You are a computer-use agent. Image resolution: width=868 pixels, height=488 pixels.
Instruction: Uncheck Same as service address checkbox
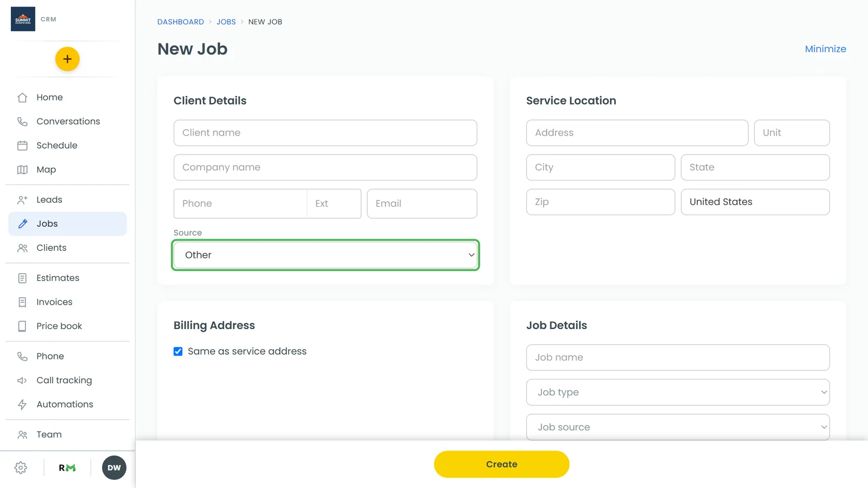(x=178, y=351)
